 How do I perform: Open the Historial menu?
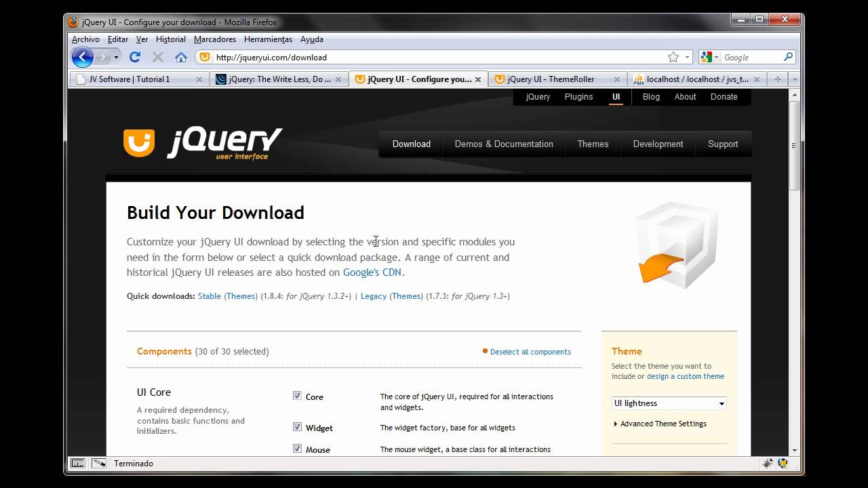(x=170, y=39)
